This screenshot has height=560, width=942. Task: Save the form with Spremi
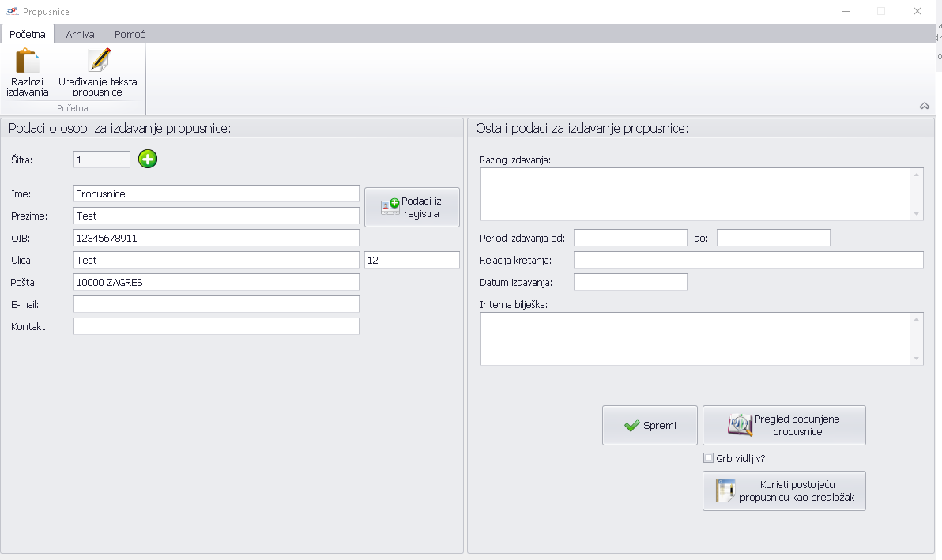point(650,425)
